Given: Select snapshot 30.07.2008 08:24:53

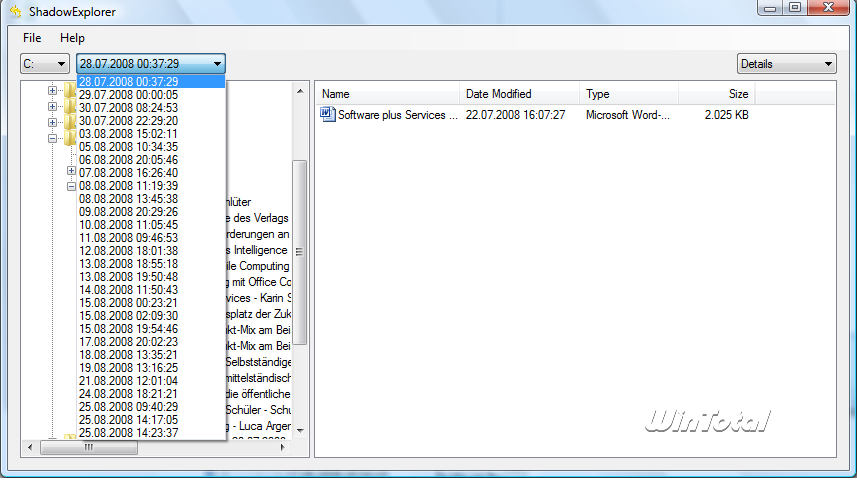Looking at the screenshot, I should click(x=151, y=108).
